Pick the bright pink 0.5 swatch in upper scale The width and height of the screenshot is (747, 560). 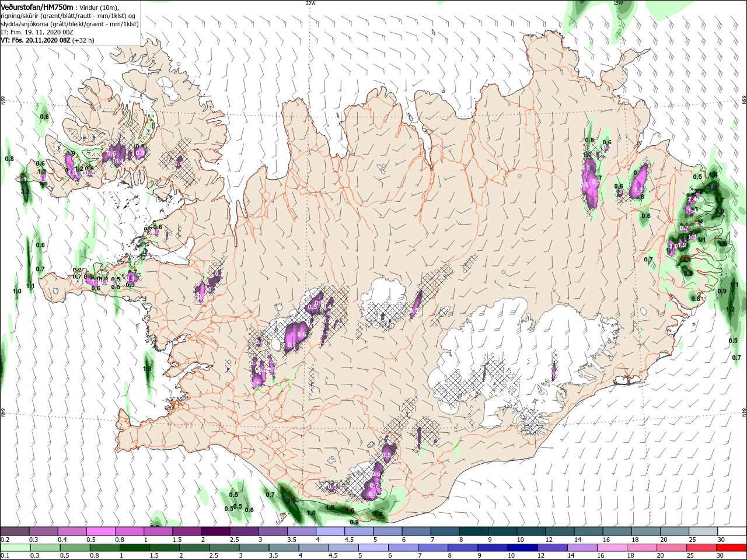pyautogui.click(x=100, y=531)
